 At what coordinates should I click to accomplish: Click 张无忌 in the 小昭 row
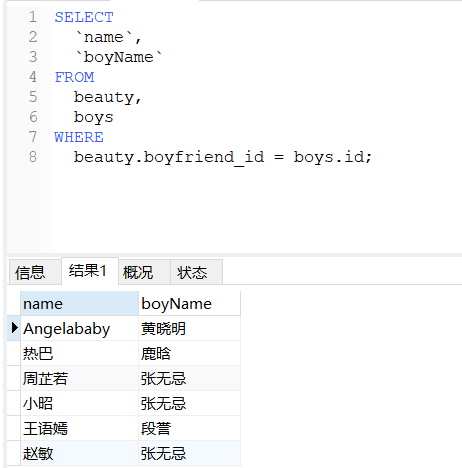click(189, 403)
